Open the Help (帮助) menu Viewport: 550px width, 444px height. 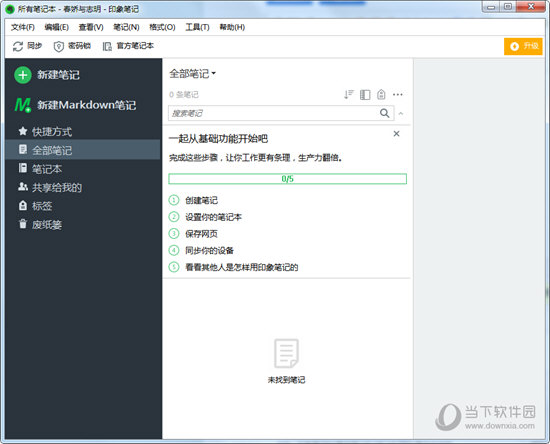coord(232,27)
